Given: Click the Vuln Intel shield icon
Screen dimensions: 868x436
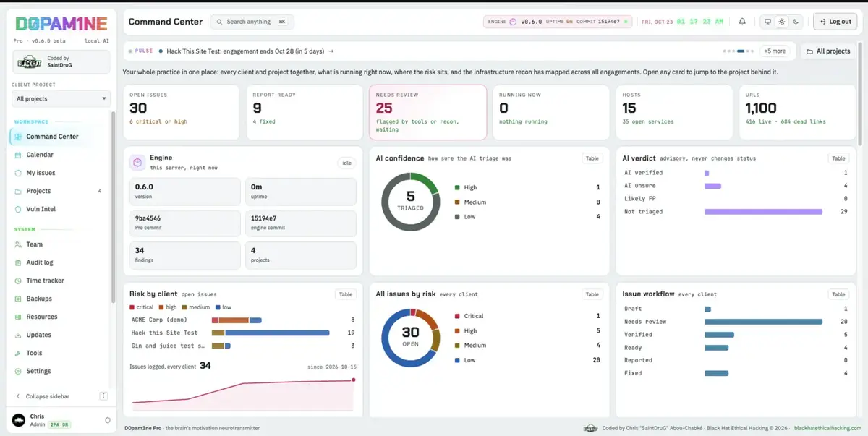Looking at the screenshot, I should (x=19, y=209).
